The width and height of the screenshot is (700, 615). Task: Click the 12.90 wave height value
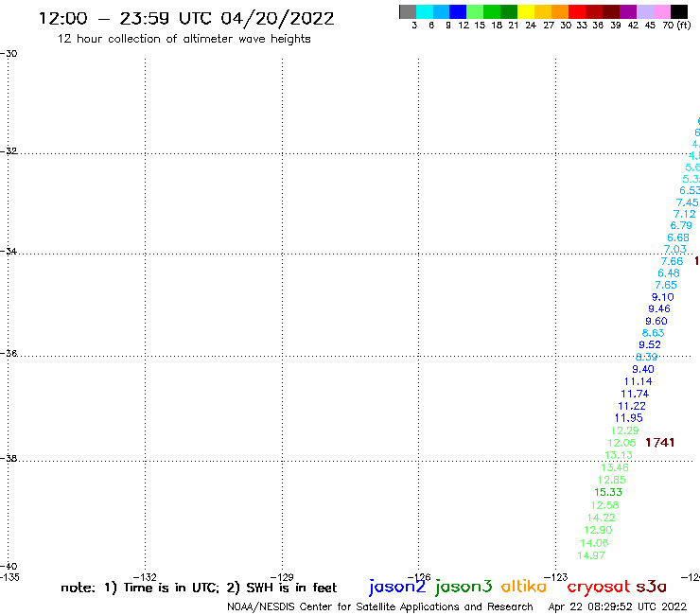coord(598,530)
